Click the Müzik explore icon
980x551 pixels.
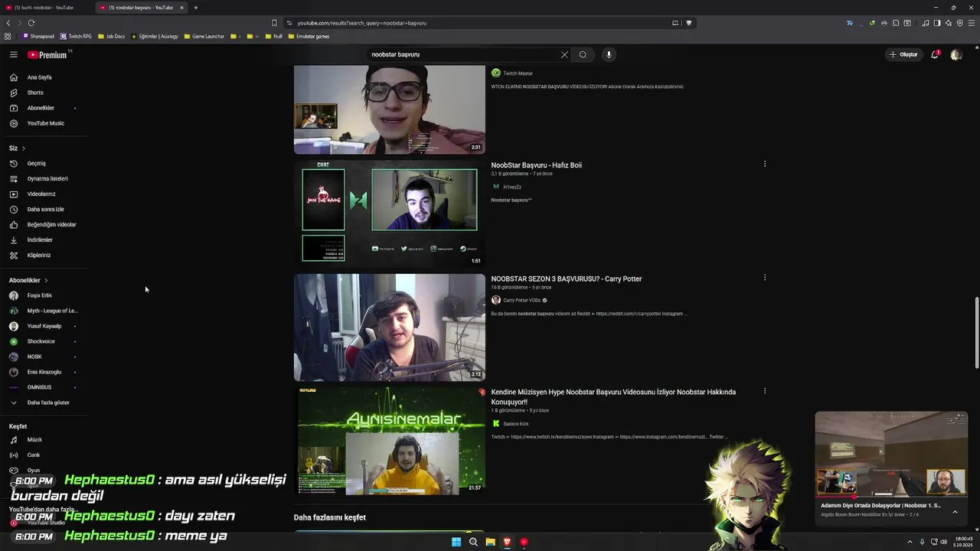point(13,439)
